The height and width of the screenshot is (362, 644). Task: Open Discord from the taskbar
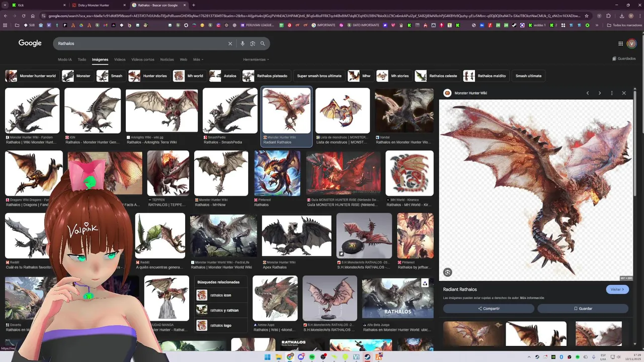click(301, 357)
